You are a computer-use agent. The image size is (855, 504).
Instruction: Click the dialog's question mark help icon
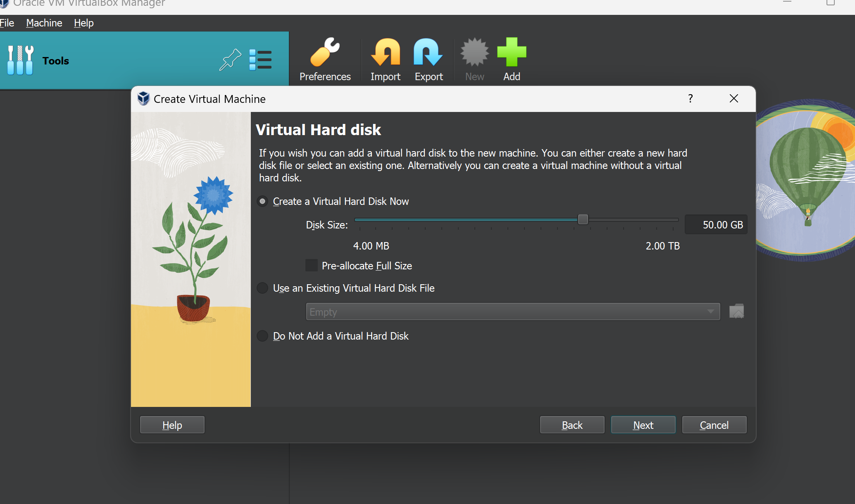(x=690, y=98)
